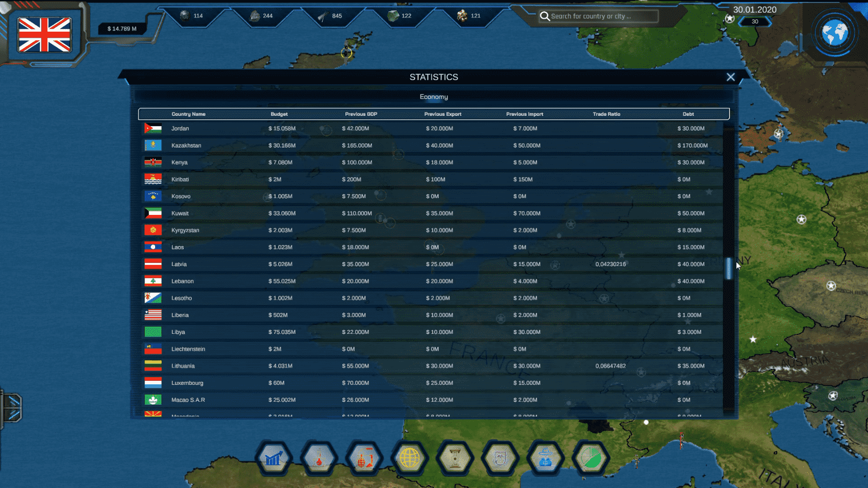Image resolution: width=868 pixels, height=488 pixels.
Task: Click Lebanon's budget $ 55.025M
Action: (x=282, y=281)
